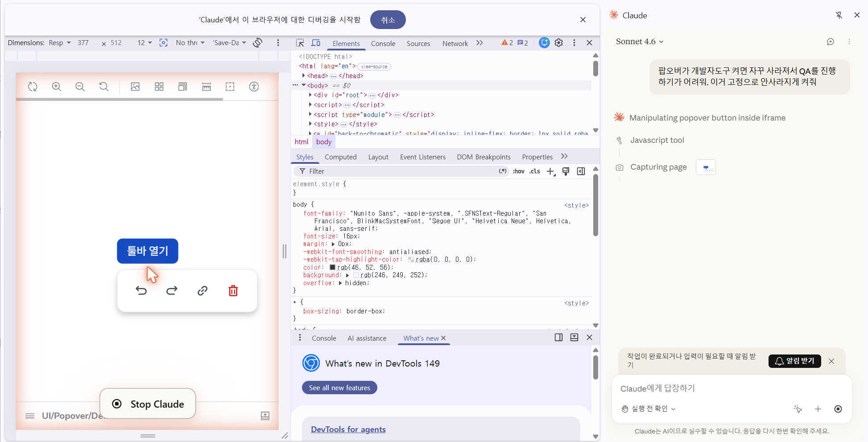The width and height of the screenshot is (868, 442).
Task: Click the color swatch for rgb(46, 52, 56)
Action: tap(332, 267)
